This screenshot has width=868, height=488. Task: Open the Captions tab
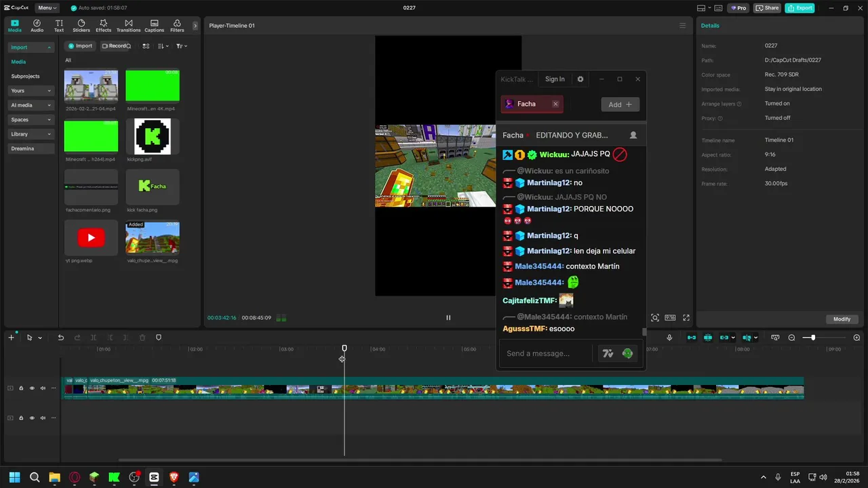(154, 26)
